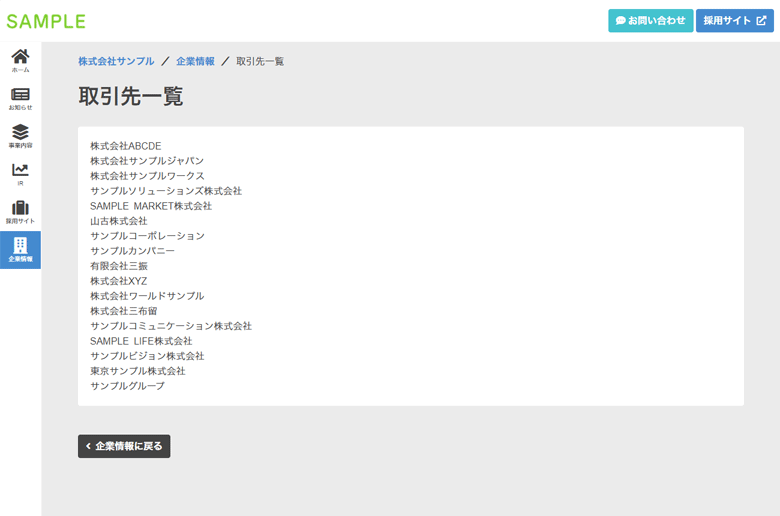Click the 取引先一覧 page heading
The width and height of the screenshot is (780, 516).
130,97
